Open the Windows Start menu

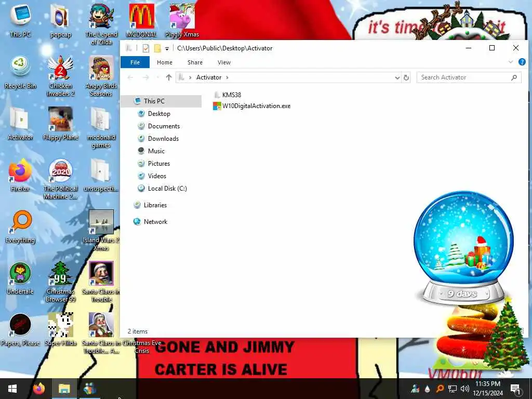coord(12,389)
